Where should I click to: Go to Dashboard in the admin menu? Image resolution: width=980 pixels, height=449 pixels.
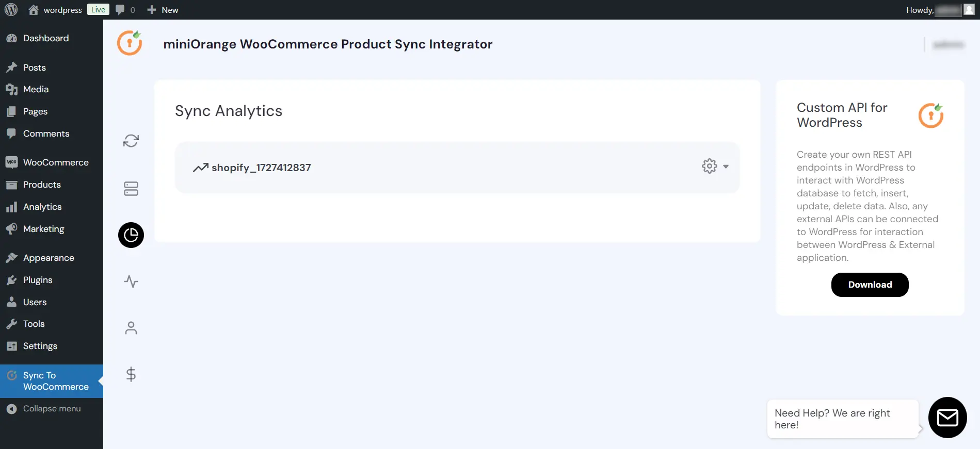coord(52,38)
